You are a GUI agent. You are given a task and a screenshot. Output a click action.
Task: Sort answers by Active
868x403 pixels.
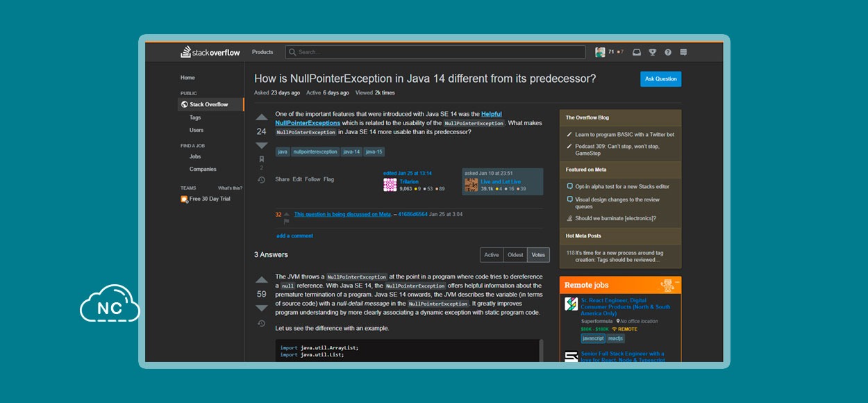point(492,255)
